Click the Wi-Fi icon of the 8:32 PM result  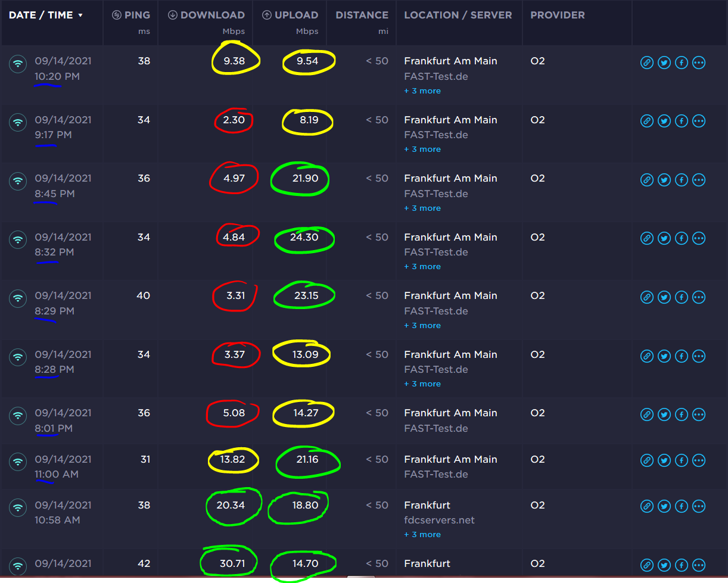(18, 239)
